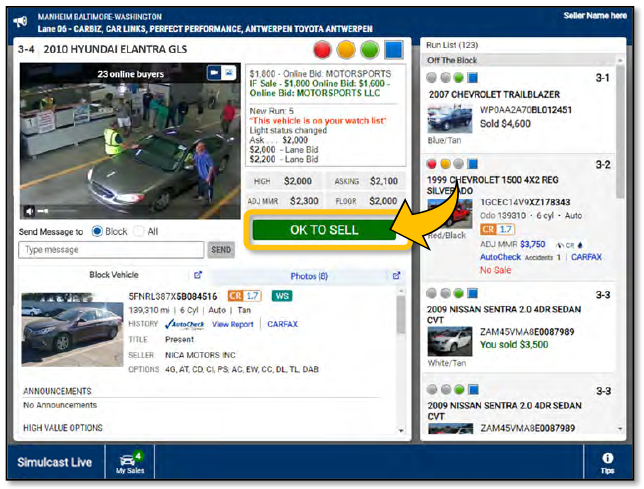Image resolution: width=644 pixels, height=489 pixels.
Task: Click the megaphone announcement icon
Action: coord(20,20)
